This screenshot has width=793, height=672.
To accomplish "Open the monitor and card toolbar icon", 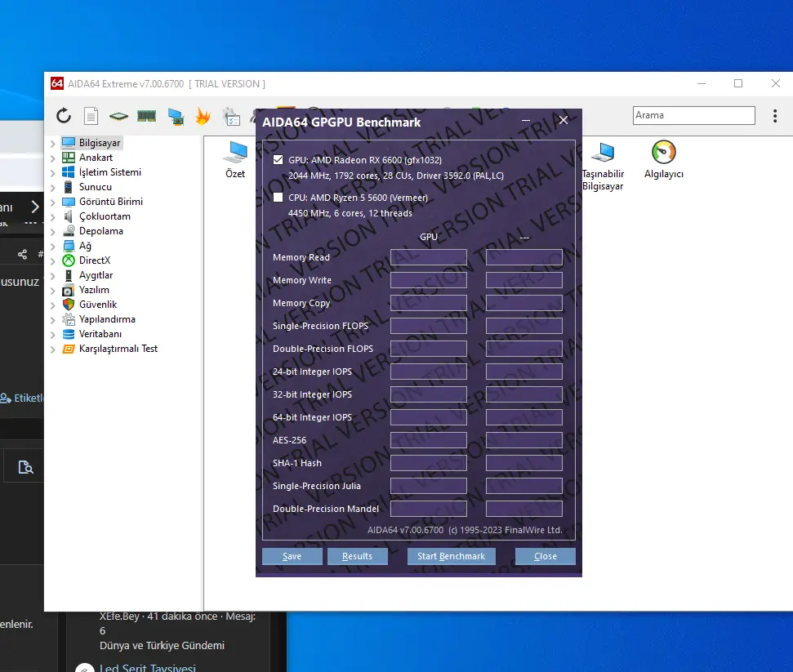I will (x=176, y=116).
